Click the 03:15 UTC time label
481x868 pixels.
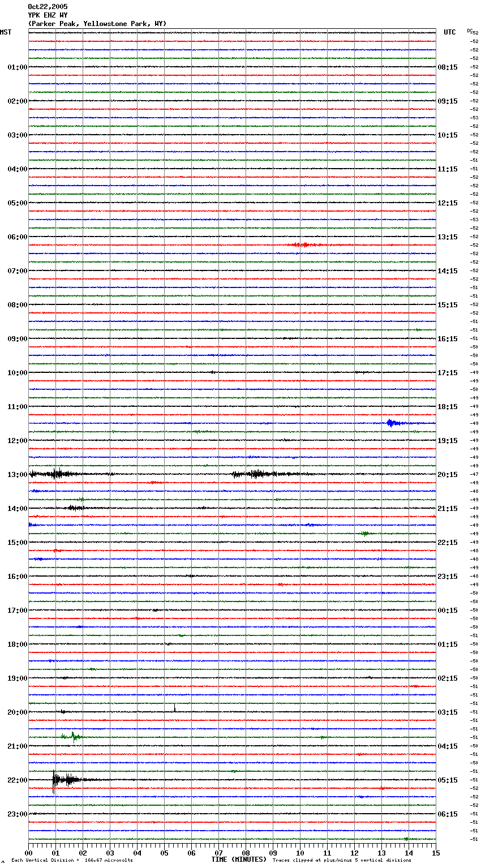click(448, 712)
